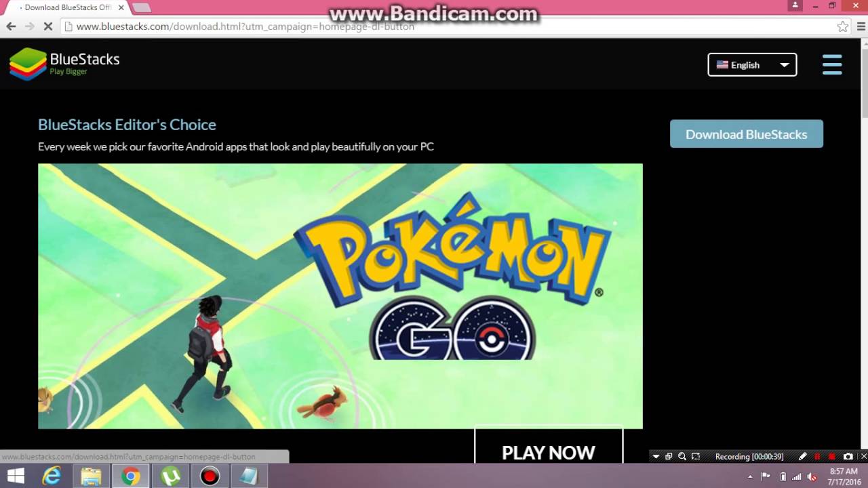
Task: Click the notepad-like app icon in taskbar
Action: 249,476
